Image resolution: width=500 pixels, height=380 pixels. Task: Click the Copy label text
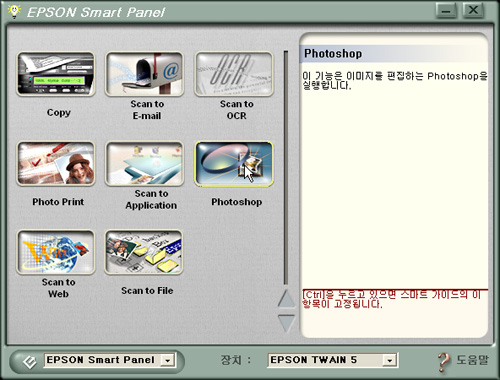tap(59, 113)
